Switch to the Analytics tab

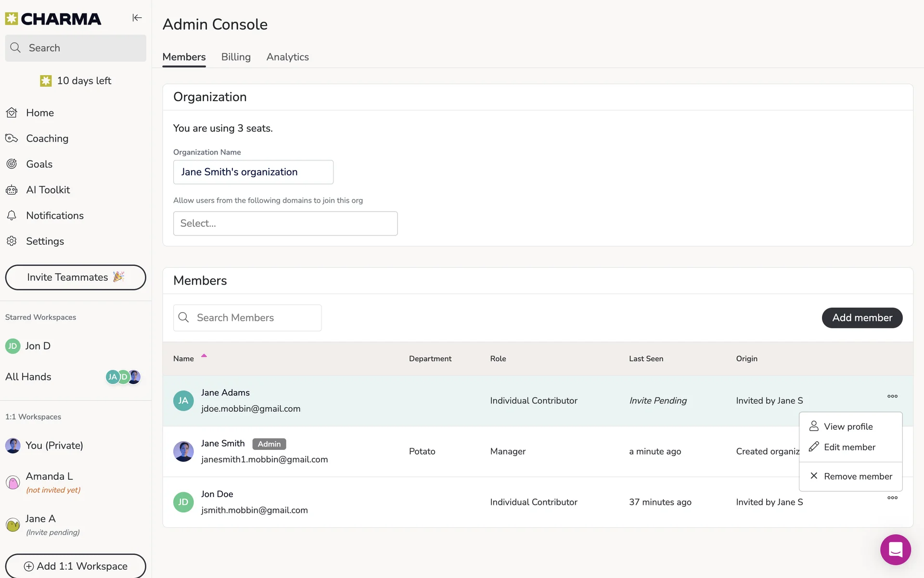[x=287, y=57]
